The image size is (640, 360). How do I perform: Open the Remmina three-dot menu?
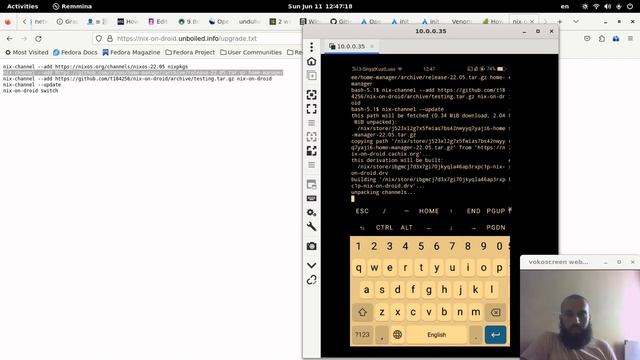tap(311, 47)
